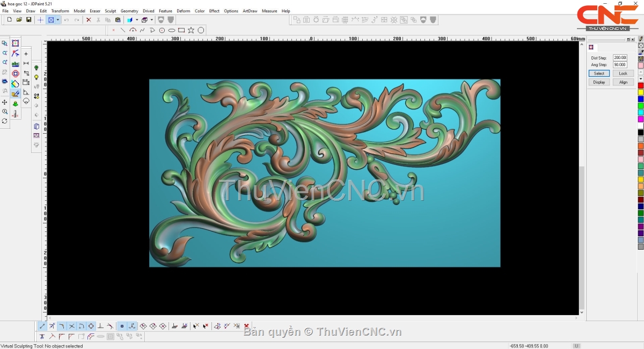The image size is (644, 349).
Task: Pick the red color swatch in the palette
Action: coord(641,86)
